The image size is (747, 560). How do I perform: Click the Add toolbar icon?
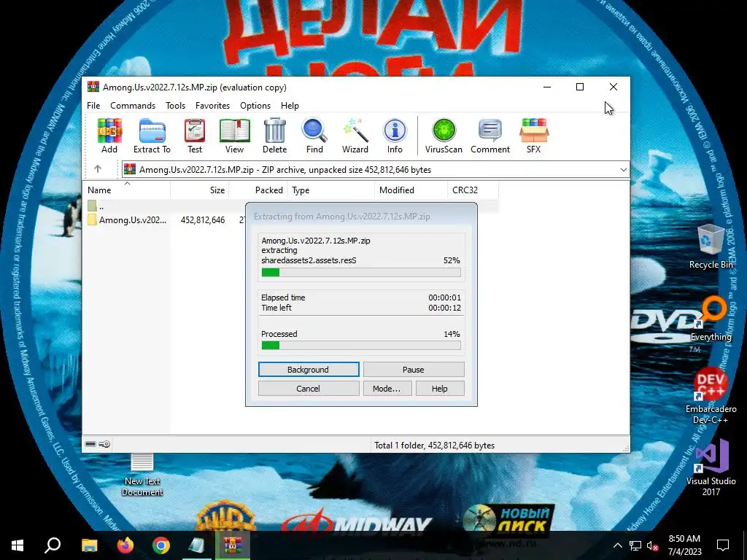[109, 135]
